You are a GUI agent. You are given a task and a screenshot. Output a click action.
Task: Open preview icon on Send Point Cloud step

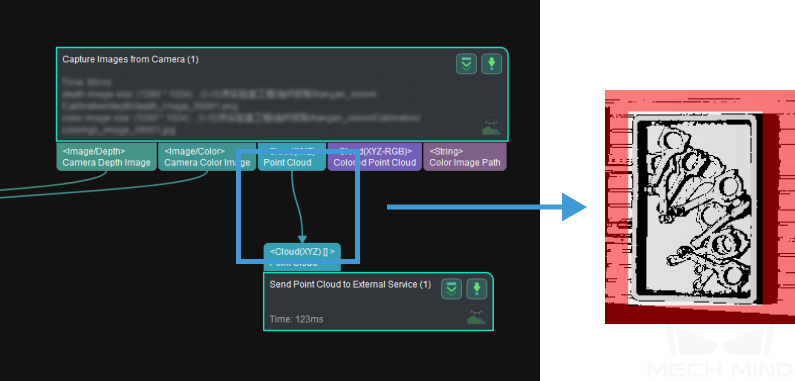coord(476,315)
